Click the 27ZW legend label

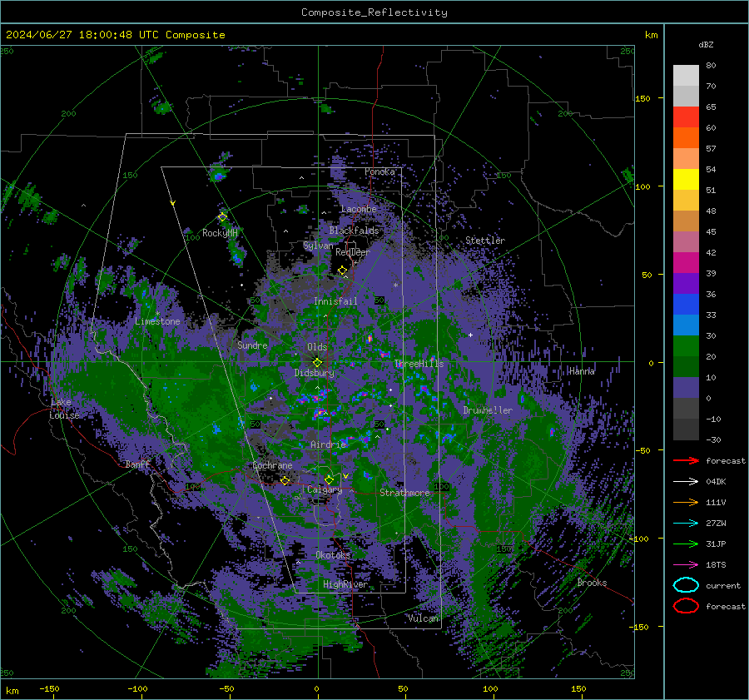click(716, 524)
